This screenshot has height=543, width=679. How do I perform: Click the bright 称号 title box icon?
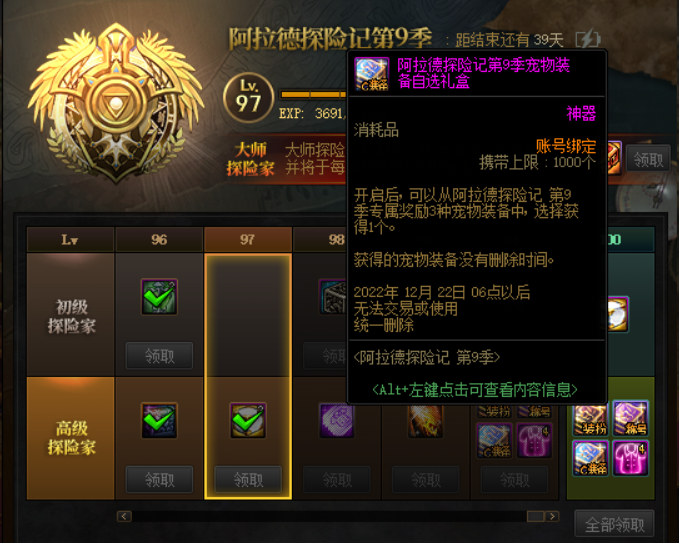pyautogui.click(x=630, y=418)
